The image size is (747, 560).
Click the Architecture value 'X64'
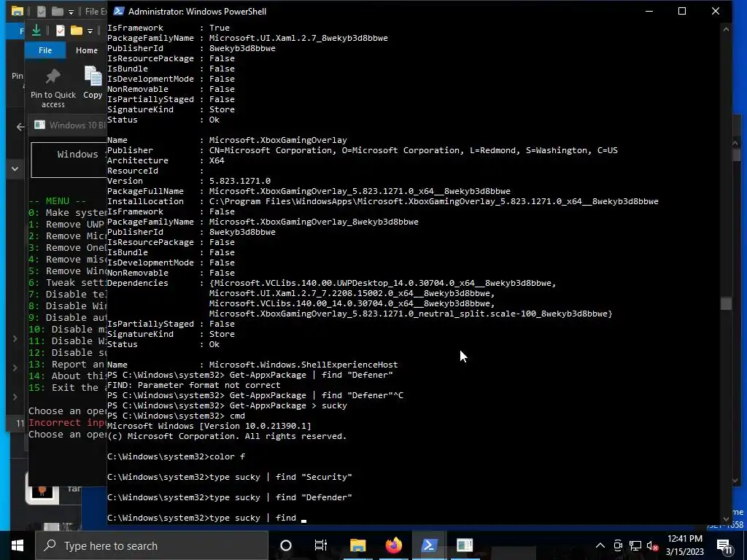point(217,160)
